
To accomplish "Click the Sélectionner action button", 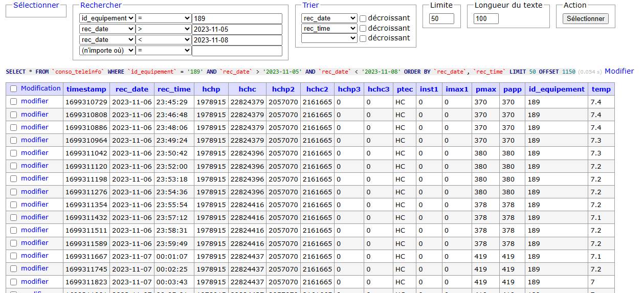I will (x=586, y=18).
